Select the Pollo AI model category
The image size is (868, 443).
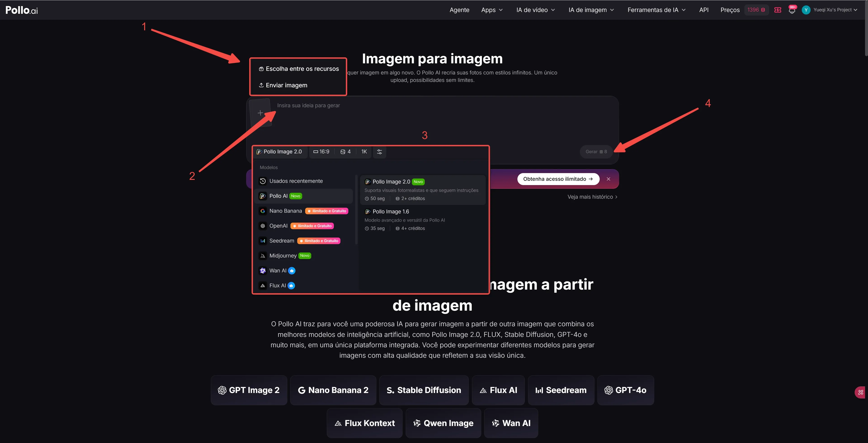304,196
